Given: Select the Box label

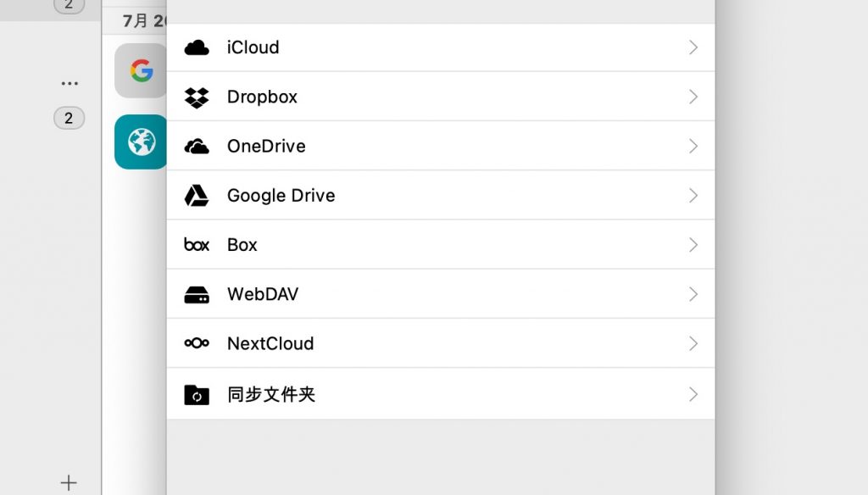Looking at the screenshot, I should (242, 245).
